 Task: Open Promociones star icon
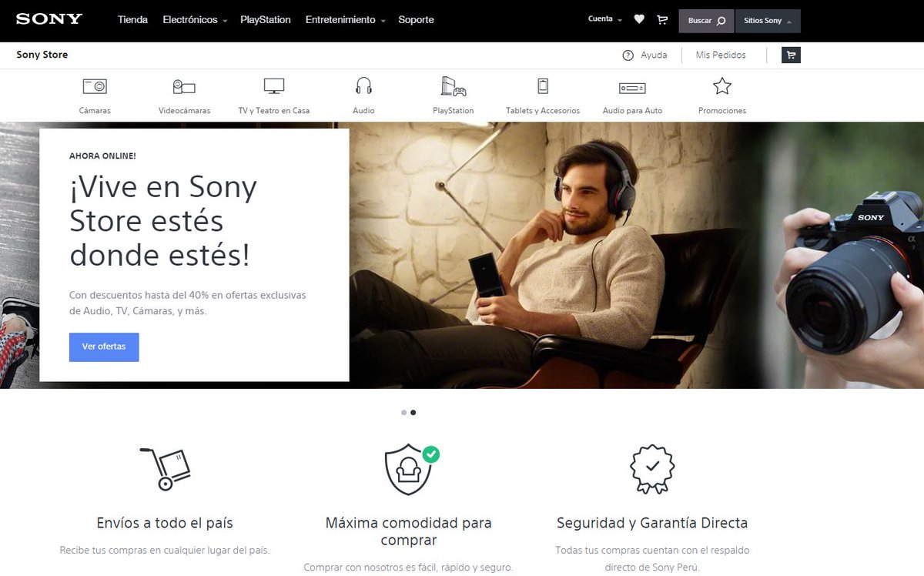[722, 85]
